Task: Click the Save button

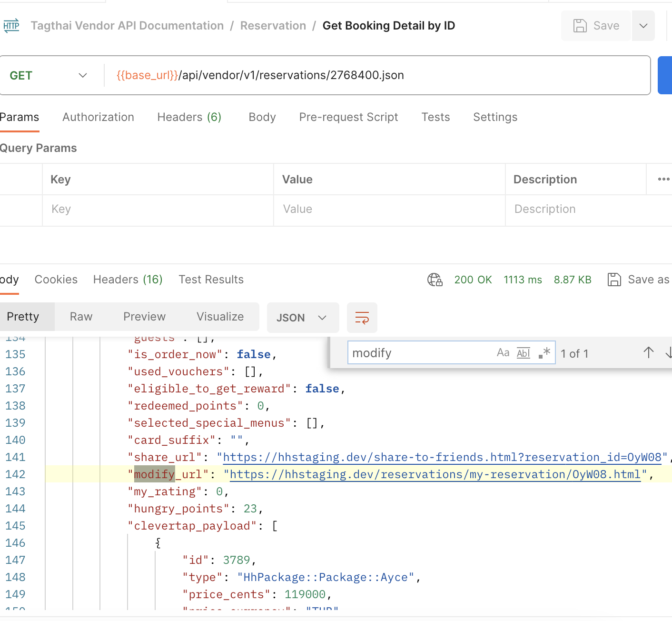Action: [x=596, y=26]
